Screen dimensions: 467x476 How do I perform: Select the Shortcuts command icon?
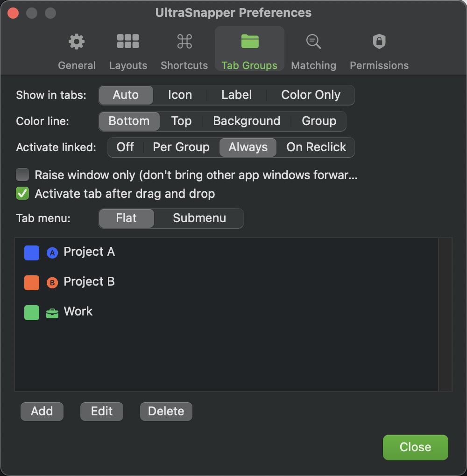coord(184,41)
